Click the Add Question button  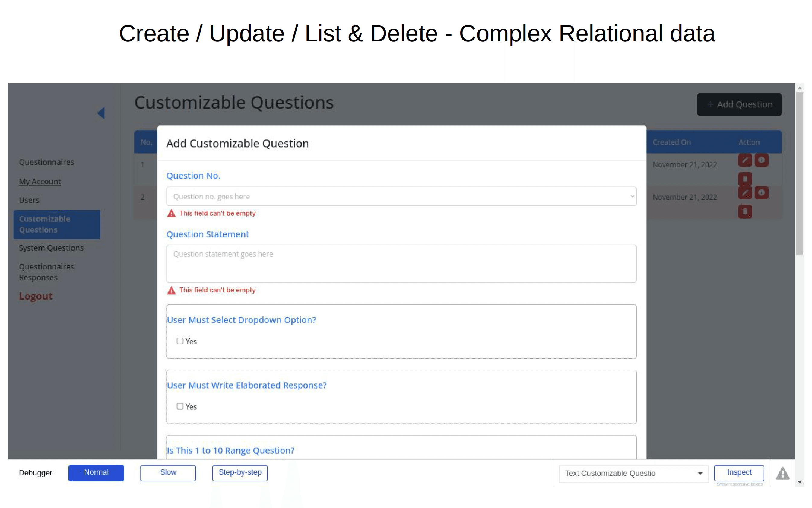point(740,104)
